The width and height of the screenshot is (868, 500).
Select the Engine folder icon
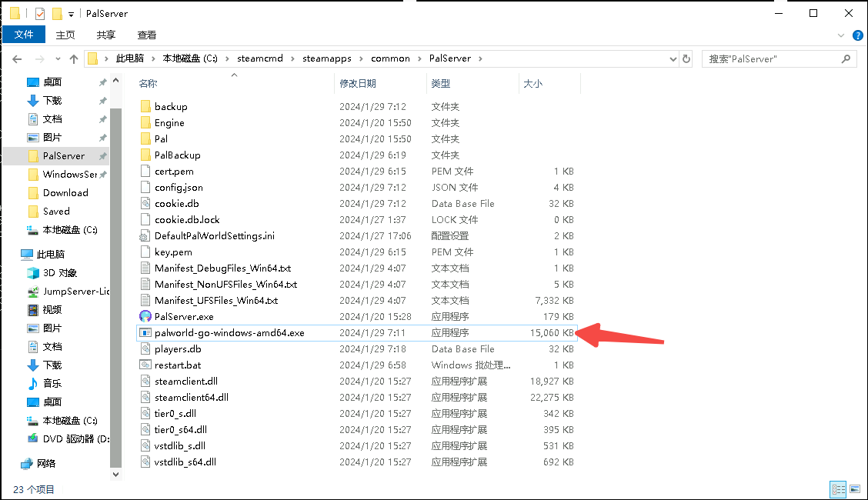point(145,122)
